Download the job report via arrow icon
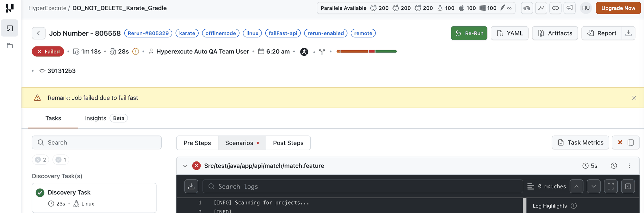This screenshot has width=644, height=213. pos(628,33)
